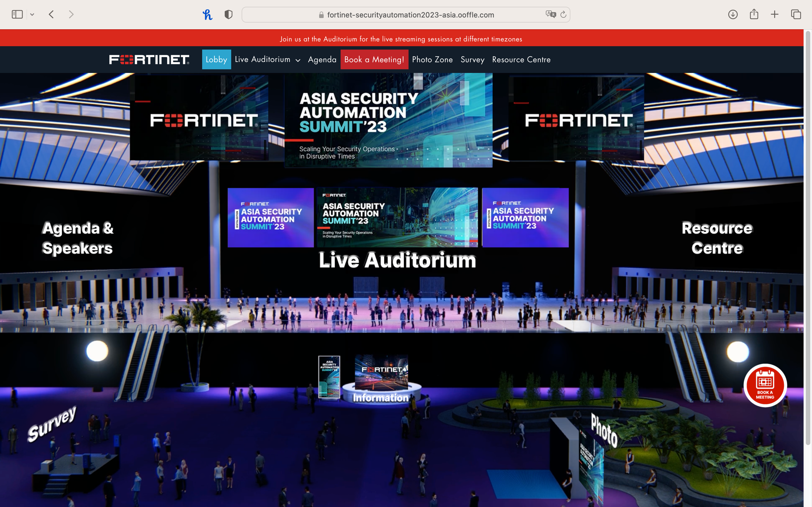
Task: Click the Book a Meeting! button
Action: (x=374, y=59)
